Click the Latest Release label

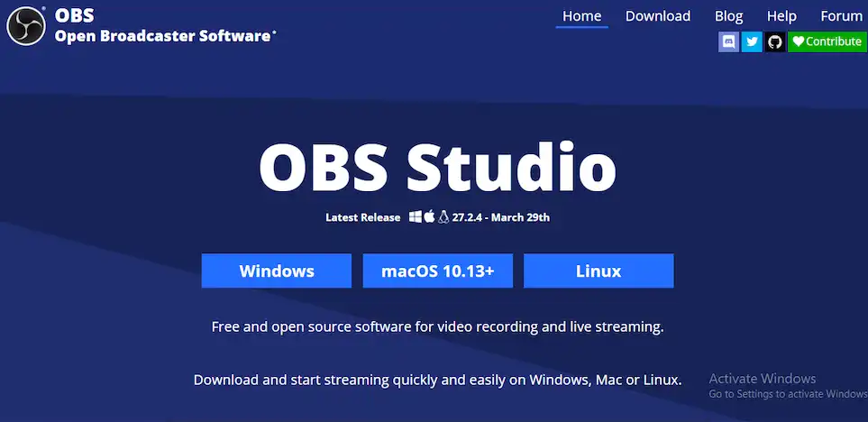[363, 217]
